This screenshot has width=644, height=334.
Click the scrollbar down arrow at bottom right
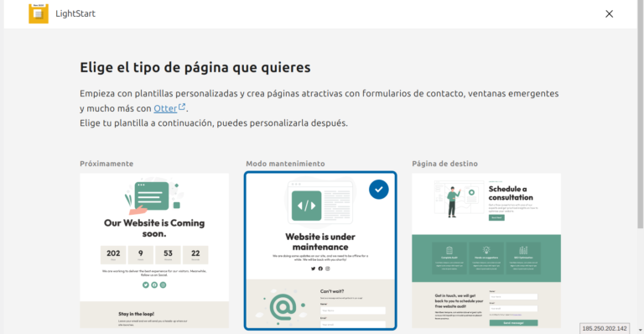[x=641, y=330]
